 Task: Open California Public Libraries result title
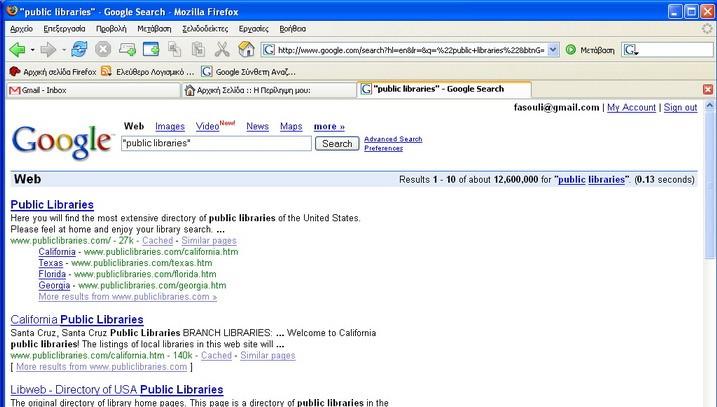tap(77, 319)
